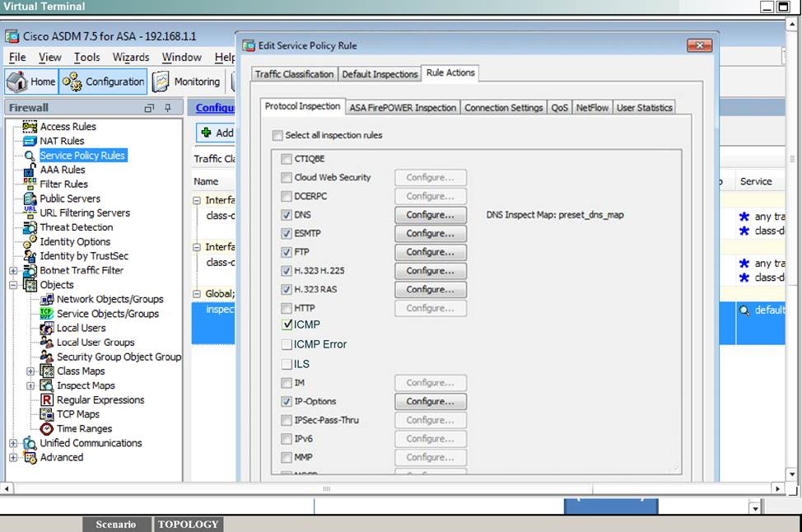This screenshot has width=802, height=532.
Task: Click Configure button for IP-Options
Action: (x=430, y=402)
